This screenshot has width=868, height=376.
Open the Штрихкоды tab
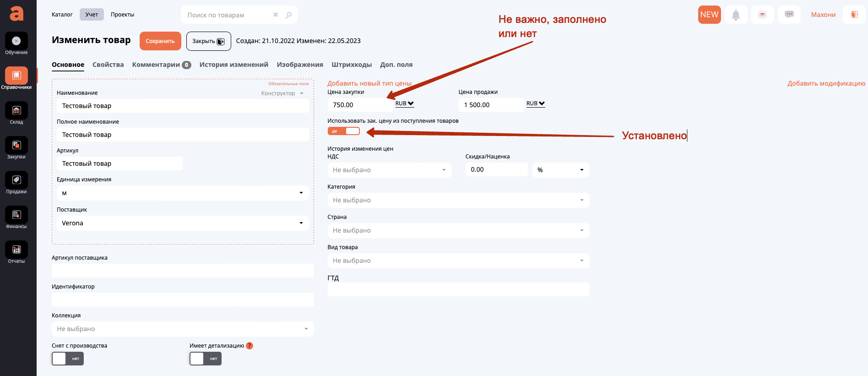(x=352, y=65)
